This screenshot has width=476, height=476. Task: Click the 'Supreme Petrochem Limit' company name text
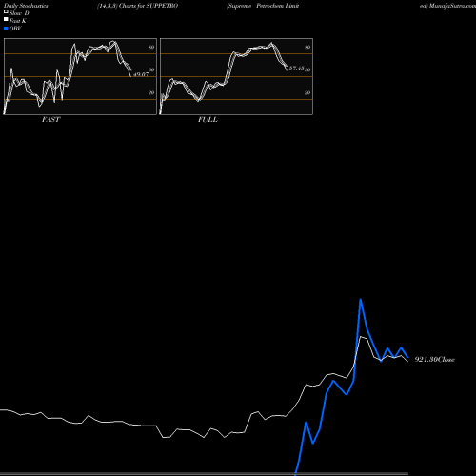pyautogui.click(x=263, y=6)
